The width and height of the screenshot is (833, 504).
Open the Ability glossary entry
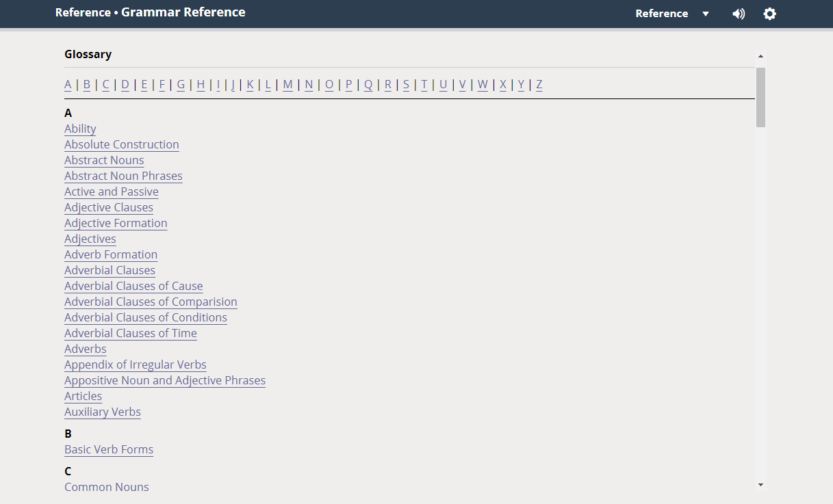(x=80, y=129)
